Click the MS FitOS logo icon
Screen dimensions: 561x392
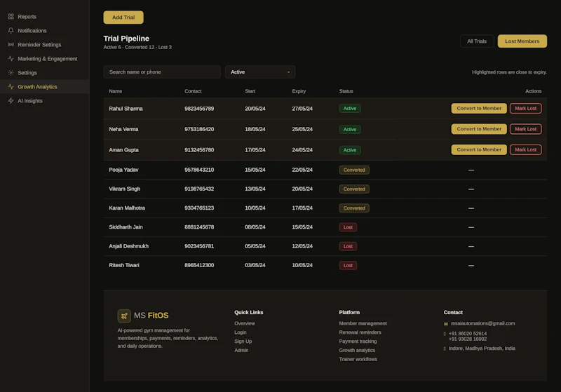[x=124, y=316]
